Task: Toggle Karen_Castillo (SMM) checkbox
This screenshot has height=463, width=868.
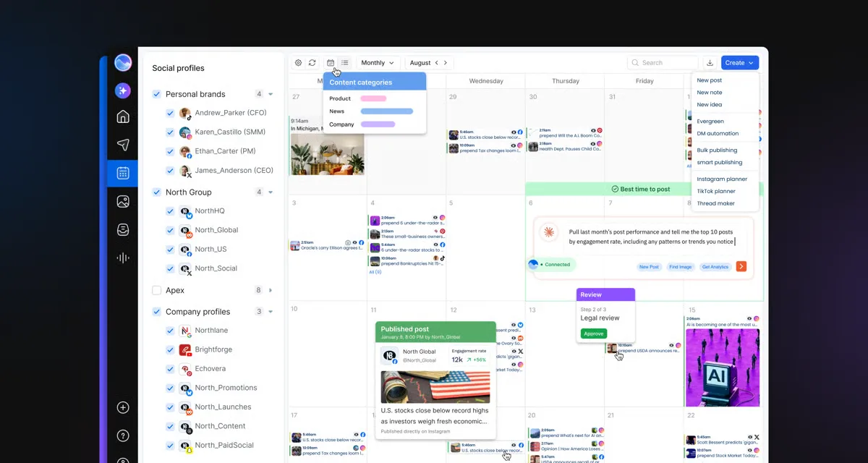Action: [x=170, y=132]
